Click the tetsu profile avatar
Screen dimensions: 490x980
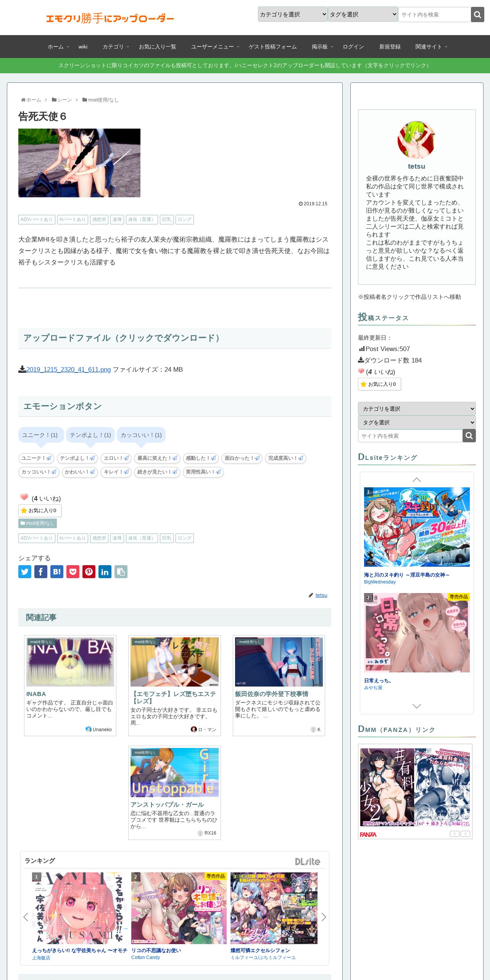click(416, 140)
